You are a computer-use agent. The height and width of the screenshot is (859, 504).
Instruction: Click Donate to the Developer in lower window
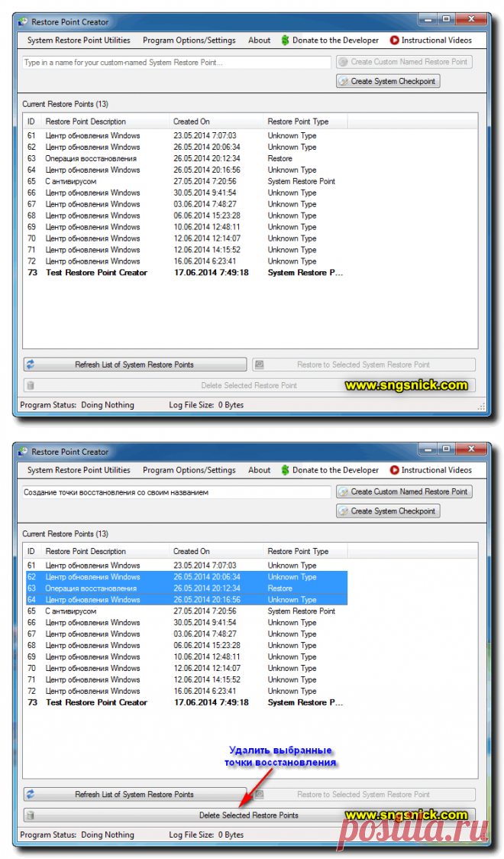[330, 470]
